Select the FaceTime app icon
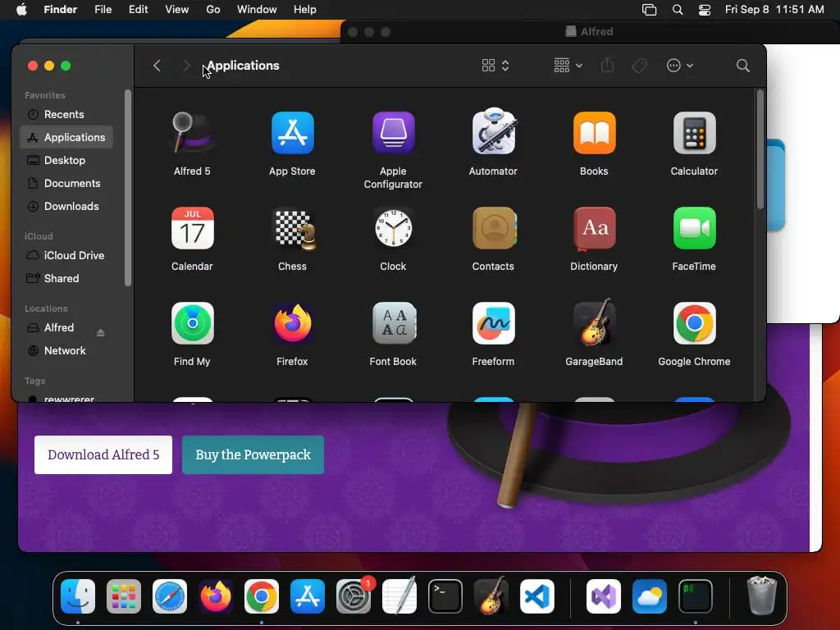 pyautogui.click(x=694, y=228)
